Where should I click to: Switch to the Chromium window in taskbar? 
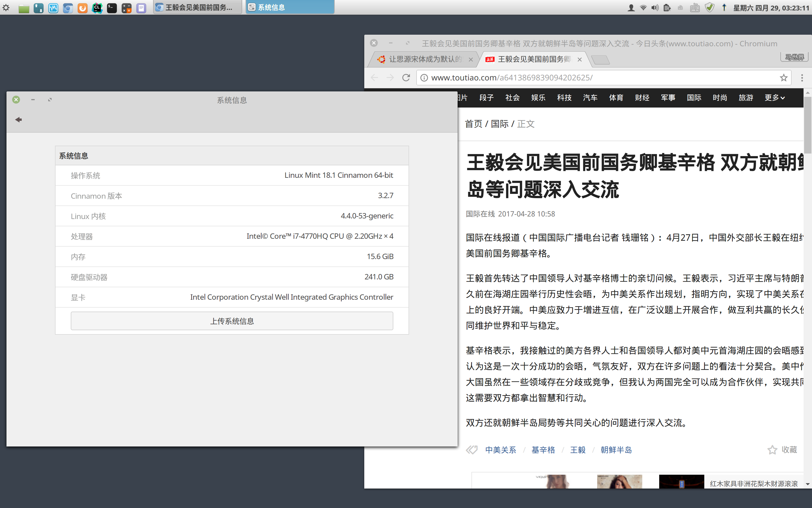point(198,7)
